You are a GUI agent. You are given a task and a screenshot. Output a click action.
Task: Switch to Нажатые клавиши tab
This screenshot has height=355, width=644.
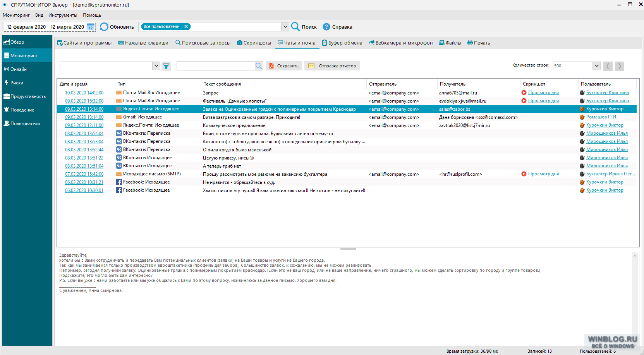(x=143, y=43)
